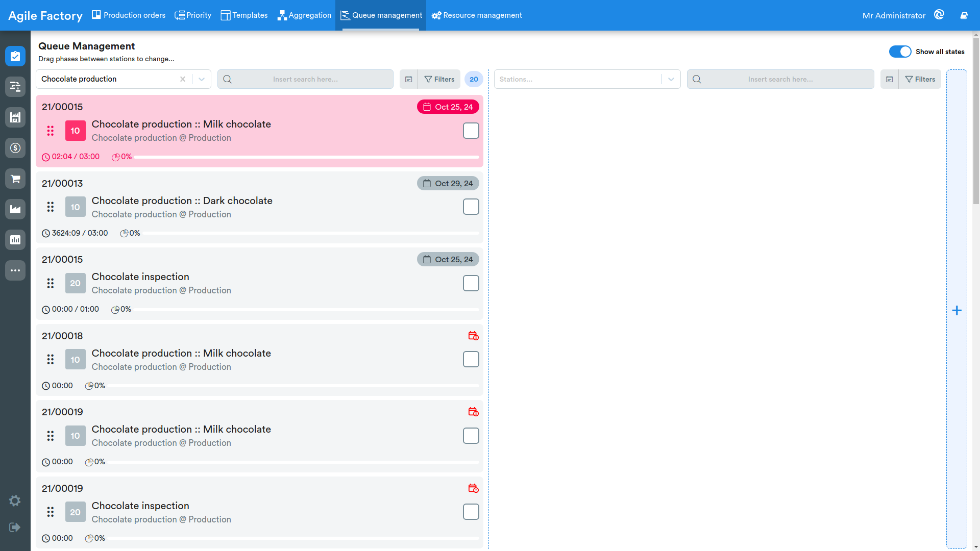
Task: Go to the Aggregation tab
Action: (x=304, y=15)
